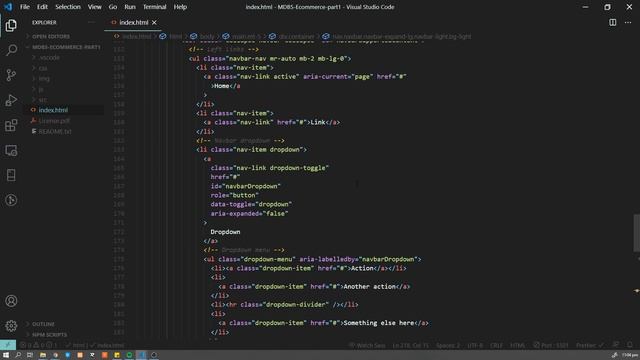This screenshot has height=360, width=640.
Task: Click the CRLF end-of-line indicator
Action: (x=496, y=345)
